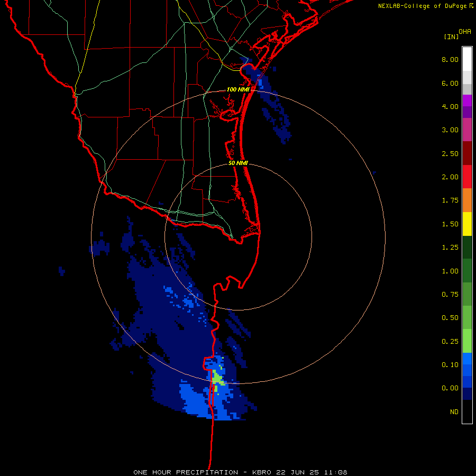Image resolution: width=476 pixels, height=476 pixels.
Task: Click the 0.75 legend value
Action: pos(450,295)
